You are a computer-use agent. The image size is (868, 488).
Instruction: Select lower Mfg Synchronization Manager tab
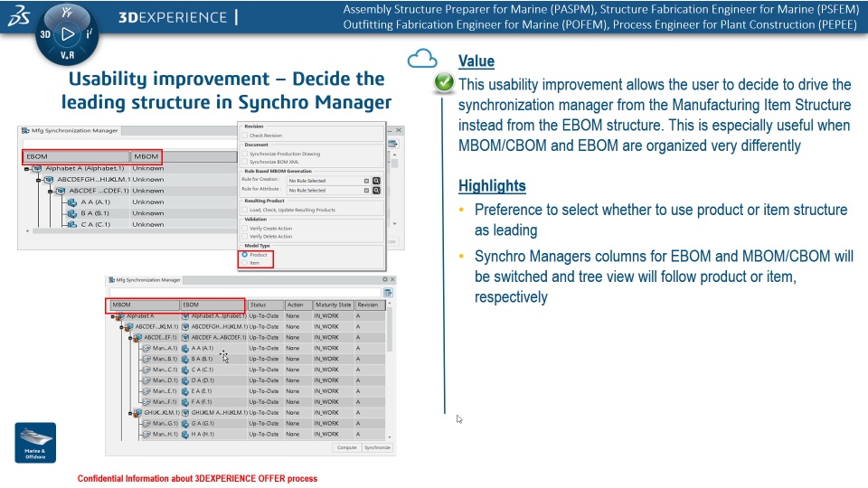point(145,280)
